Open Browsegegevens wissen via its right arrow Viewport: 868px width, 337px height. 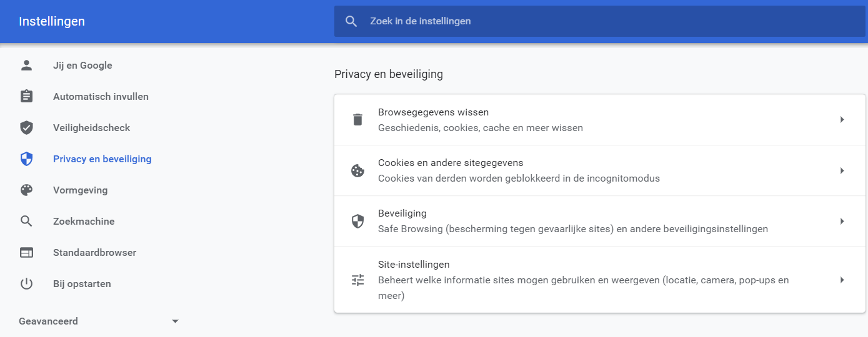tap(842, 120)
